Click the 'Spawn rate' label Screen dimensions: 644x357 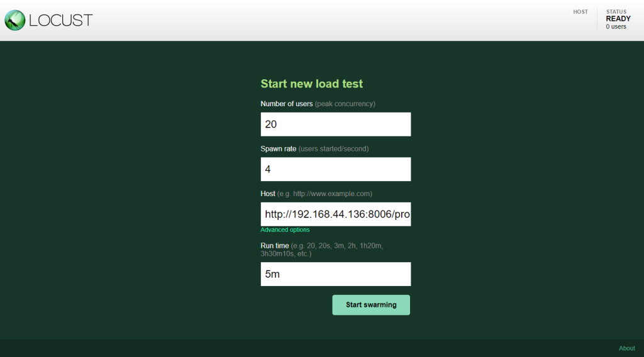click(278, 149)
